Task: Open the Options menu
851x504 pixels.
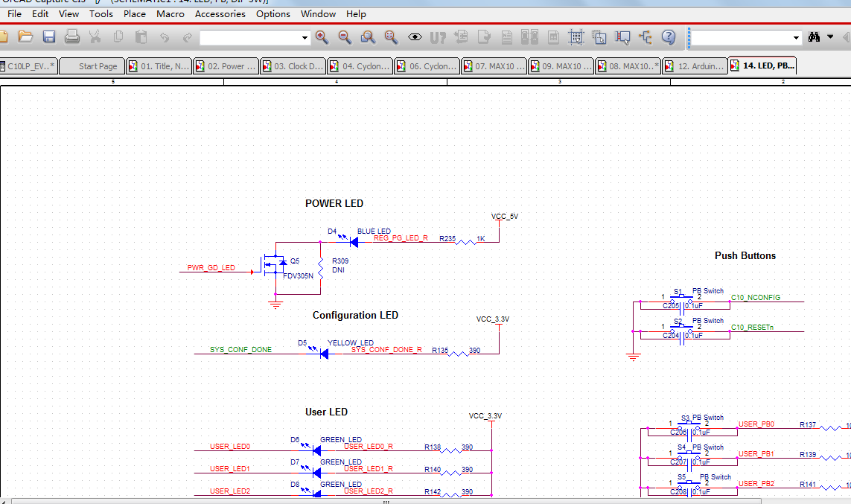Action: (x=273, y=14)
